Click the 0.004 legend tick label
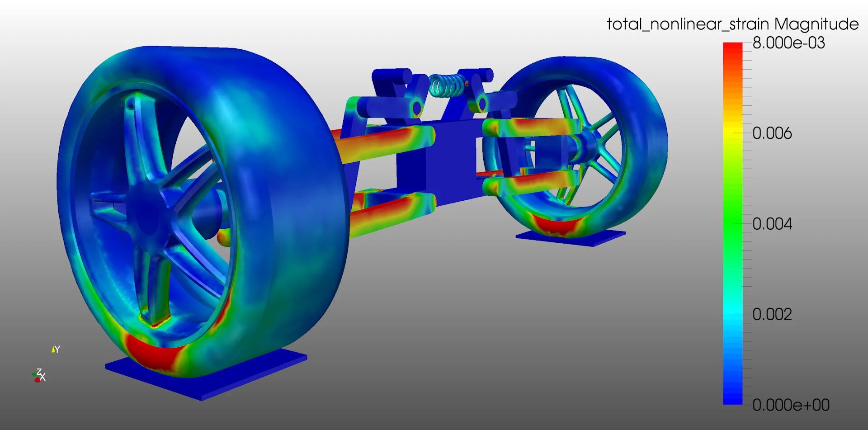 pos(772,224)
